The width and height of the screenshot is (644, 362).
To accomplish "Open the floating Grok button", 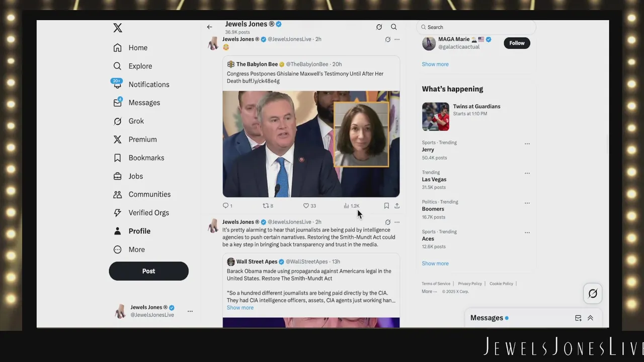I will [x=593, y=294].
